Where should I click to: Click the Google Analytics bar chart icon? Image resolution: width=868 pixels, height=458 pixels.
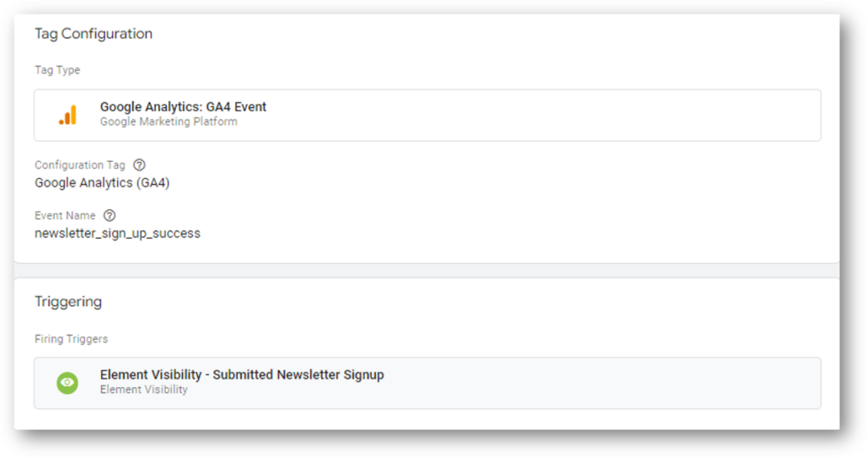click(x=67, y=116)
